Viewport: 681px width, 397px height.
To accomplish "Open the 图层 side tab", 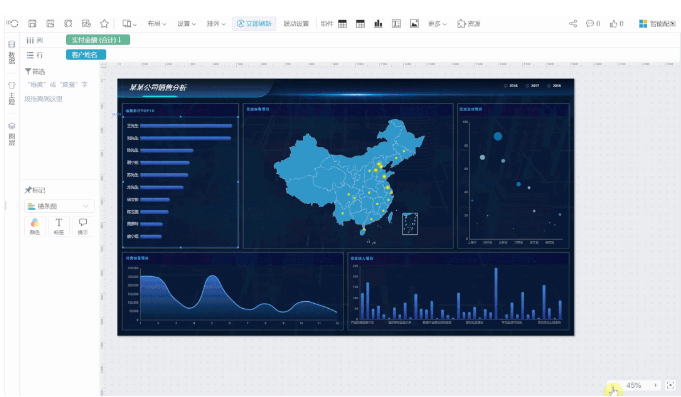I will pyautogui.click(x=12, y=134).
